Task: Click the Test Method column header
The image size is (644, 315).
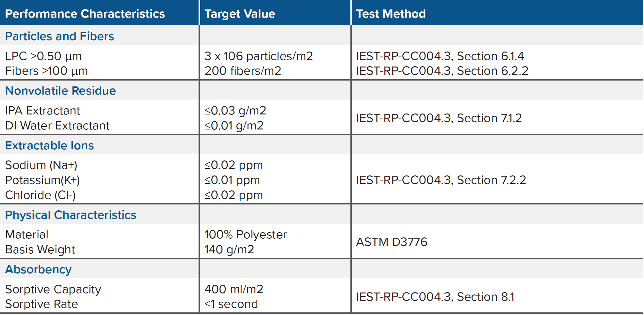Action: pos(391,14)
